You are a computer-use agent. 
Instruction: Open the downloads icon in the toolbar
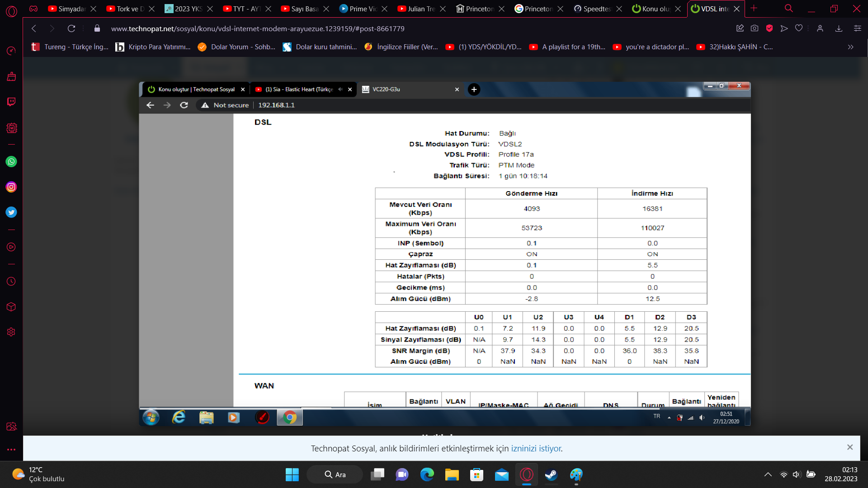point(839,28)
